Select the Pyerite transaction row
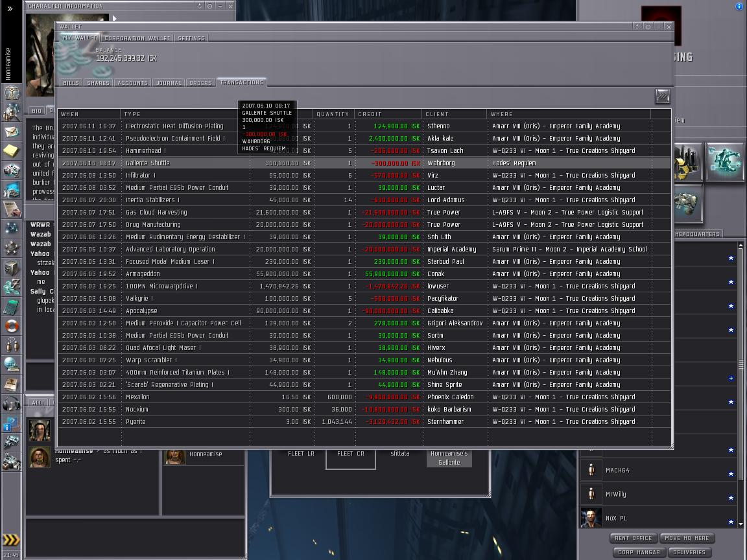Viewport: 747px width, 560px height. pyautogui.click(x=364, y=422)
